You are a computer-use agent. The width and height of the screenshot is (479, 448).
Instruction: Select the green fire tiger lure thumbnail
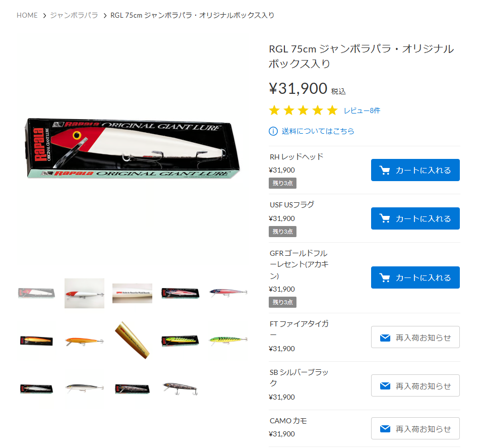[228, 340]
